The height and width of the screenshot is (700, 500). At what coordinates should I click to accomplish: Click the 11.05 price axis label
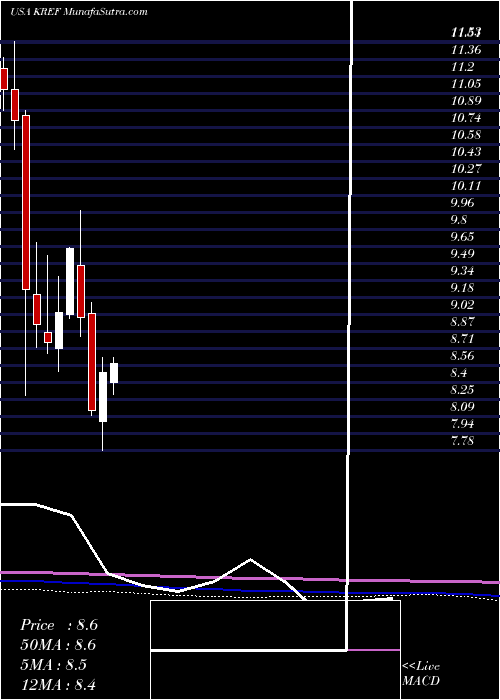466,83
